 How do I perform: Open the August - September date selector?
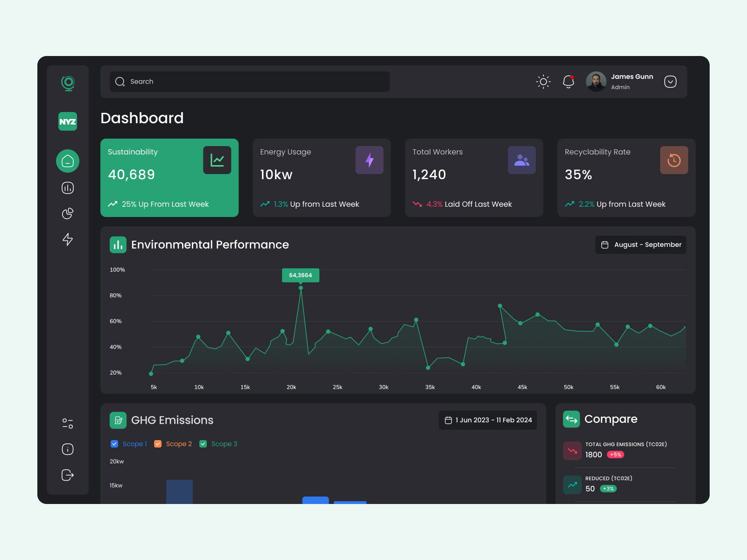pyautogui.click(x=641, y=245)
